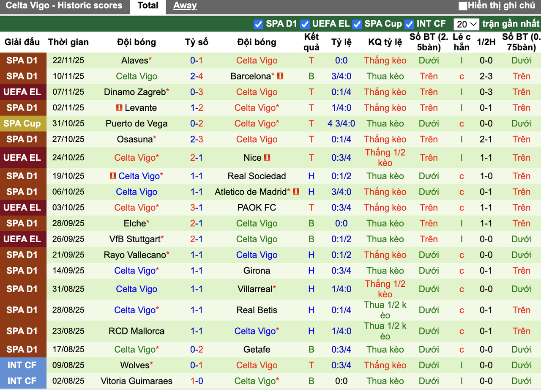Screen dimensions: 541x392
Task: Open Wolves team link
Action: (x=135, y=365)
